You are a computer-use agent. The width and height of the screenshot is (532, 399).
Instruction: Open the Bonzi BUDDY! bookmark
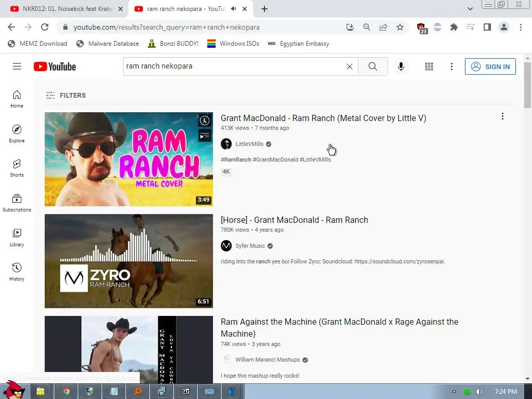point(174,44)
